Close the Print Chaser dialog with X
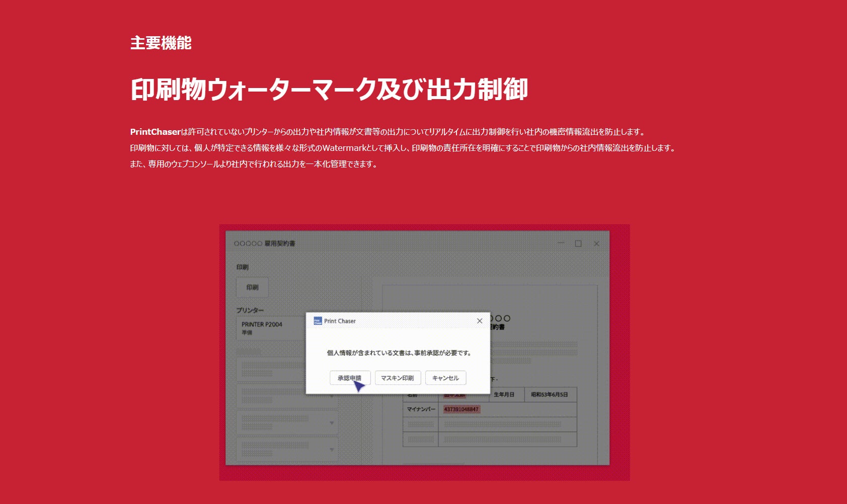 point(480,321)
